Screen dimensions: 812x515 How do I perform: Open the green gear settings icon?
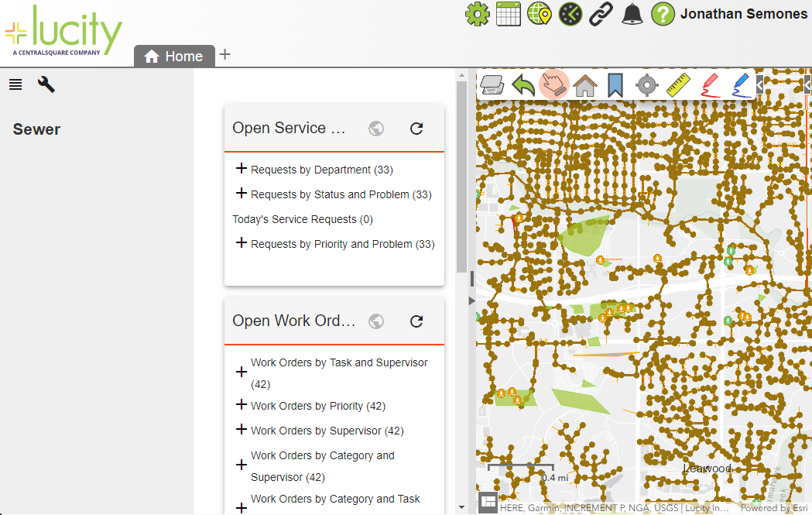[477, 14]
